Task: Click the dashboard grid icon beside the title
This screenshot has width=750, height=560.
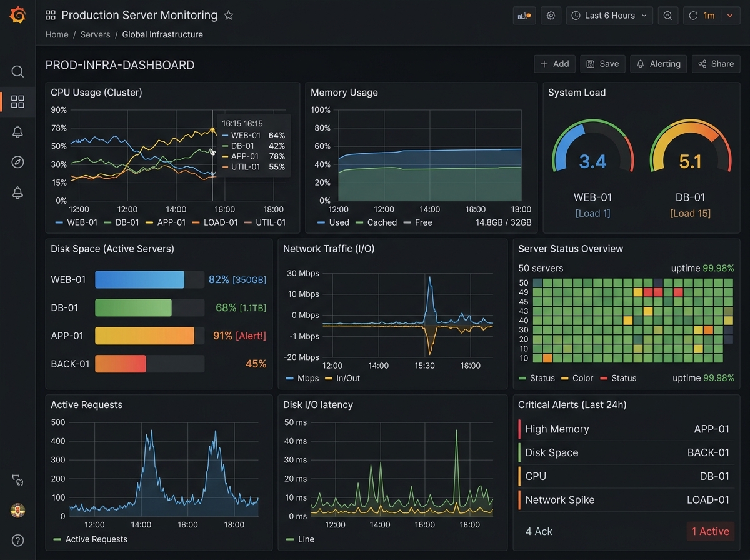Action: [x=51, y=16]
